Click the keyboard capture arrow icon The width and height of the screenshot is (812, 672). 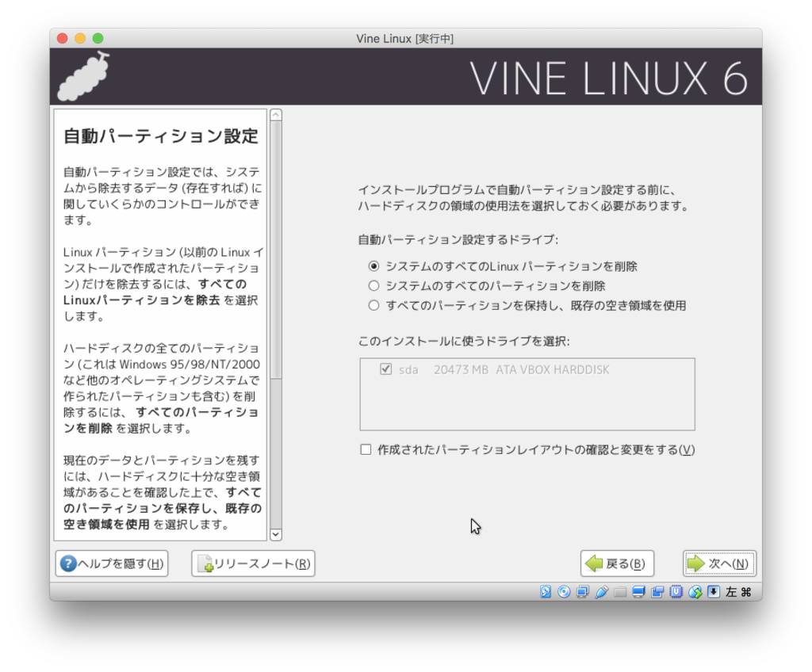pyautogui.click(x=714, y=592)
